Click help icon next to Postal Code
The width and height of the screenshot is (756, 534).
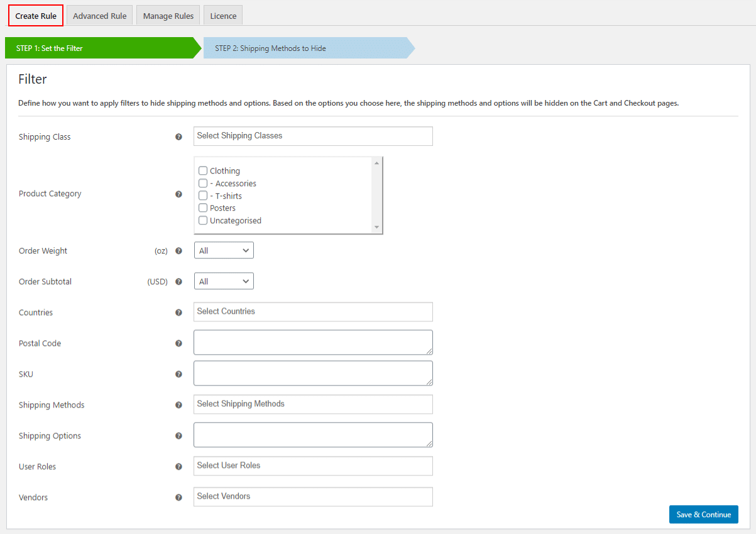178,343
